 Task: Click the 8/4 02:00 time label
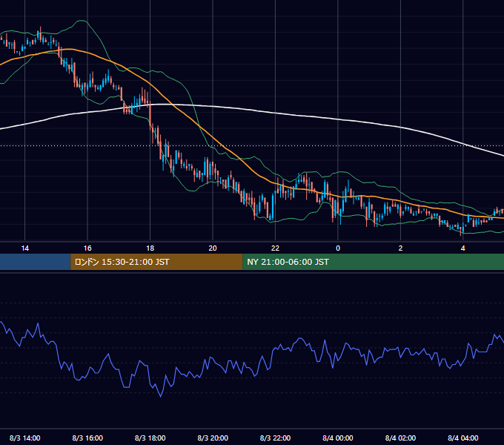click(400, 438)
